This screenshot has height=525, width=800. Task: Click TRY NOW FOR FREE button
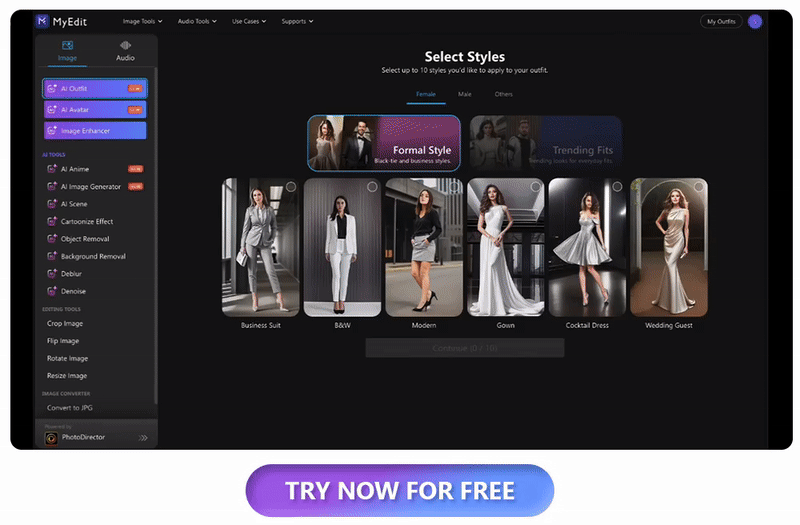pyautogui.click(x=400, y=491)
